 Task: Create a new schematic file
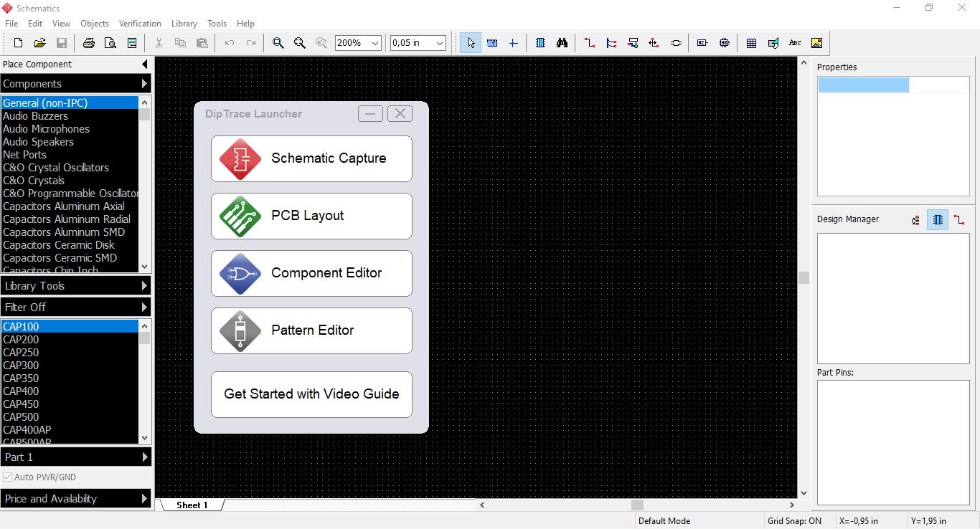click(19, 43)
